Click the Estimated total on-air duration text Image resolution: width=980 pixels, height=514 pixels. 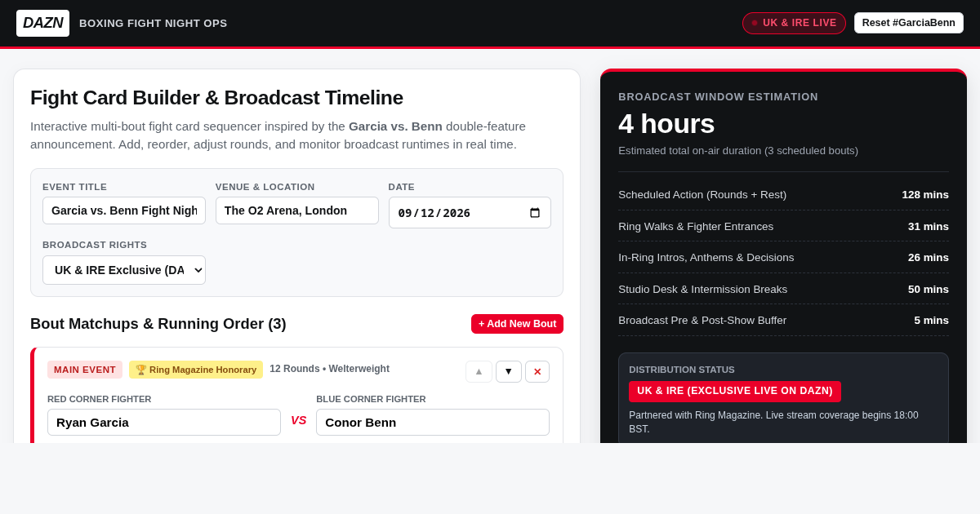pos(738,150)
